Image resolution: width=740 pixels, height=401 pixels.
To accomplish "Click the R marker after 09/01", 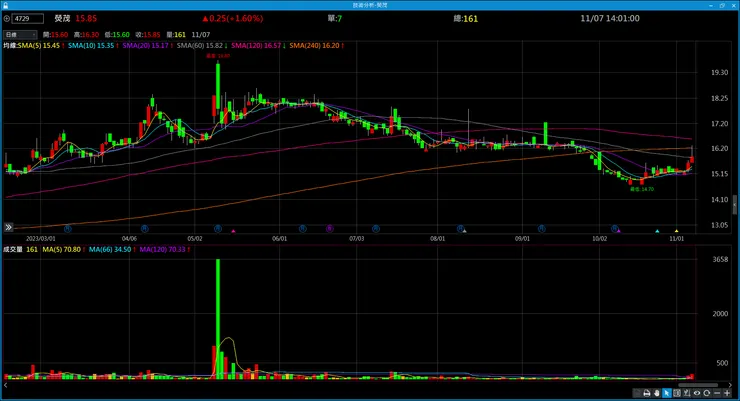I will (541, 229).
